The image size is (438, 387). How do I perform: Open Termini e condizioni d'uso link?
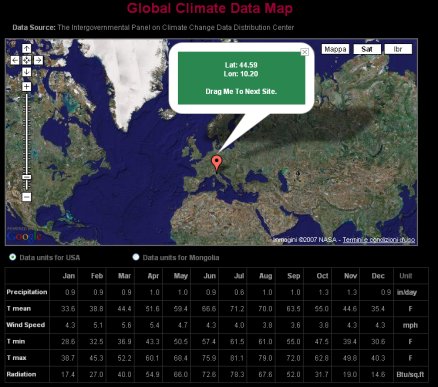(x=379, y=240)
